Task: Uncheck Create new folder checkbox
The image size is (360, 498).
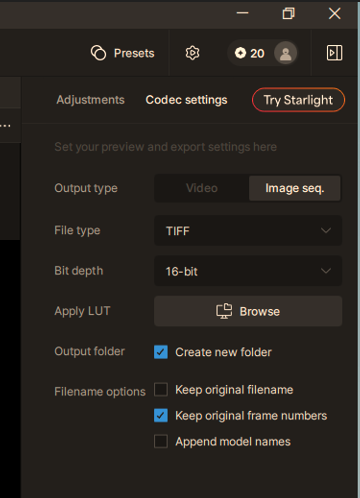Action: tap(161, 352)
